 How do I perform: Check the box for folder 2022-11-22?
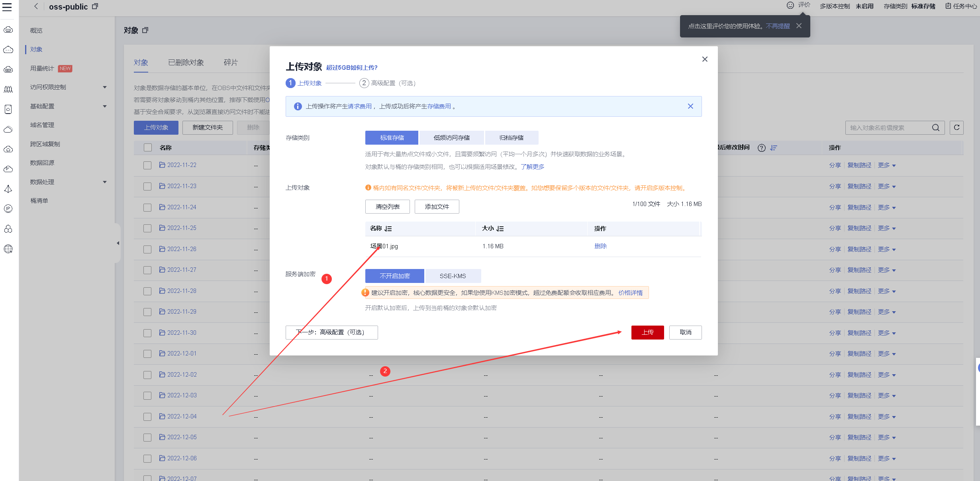147,165
